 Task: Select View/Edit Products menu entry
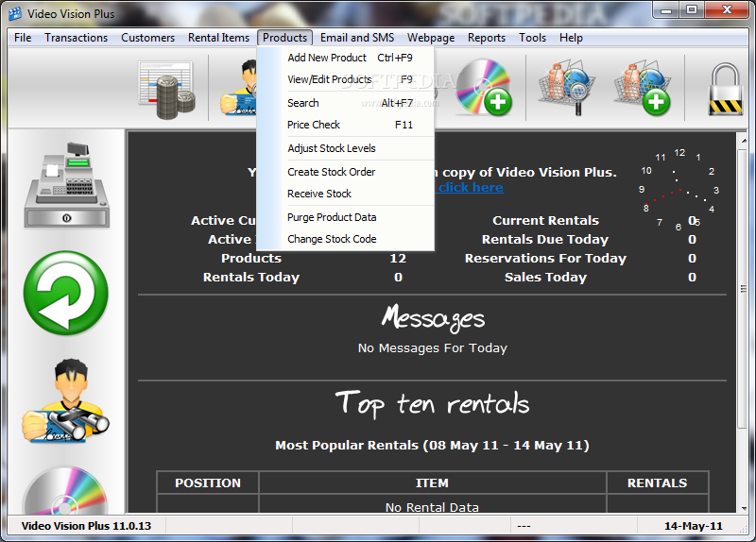346,79
